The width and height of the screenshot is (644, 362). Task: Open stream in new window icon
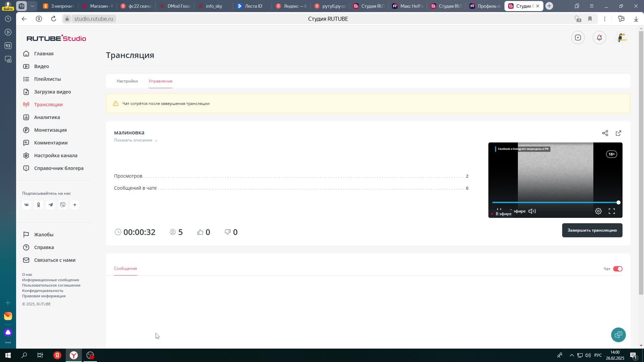point(618,133)
